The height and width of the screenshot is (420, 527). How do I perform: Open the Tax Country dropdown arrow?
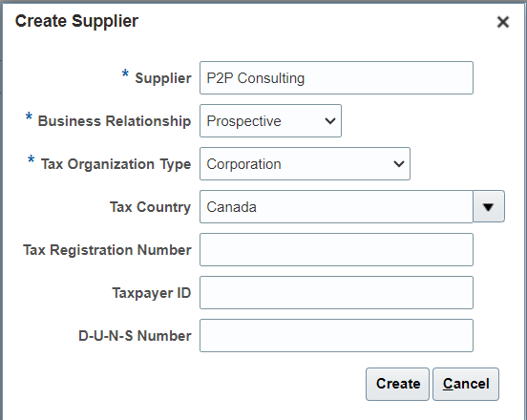click(x=489, y=206)
